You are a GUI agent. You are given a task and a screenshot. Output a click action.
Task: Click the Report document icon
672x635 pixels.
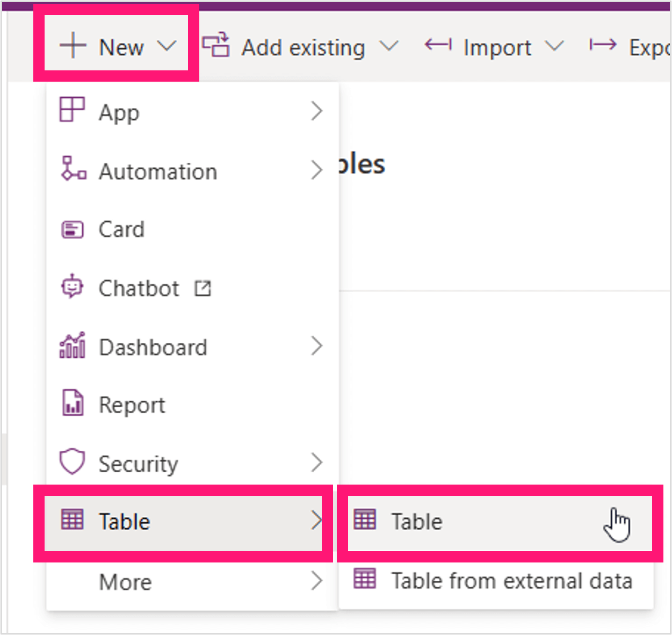73,403
